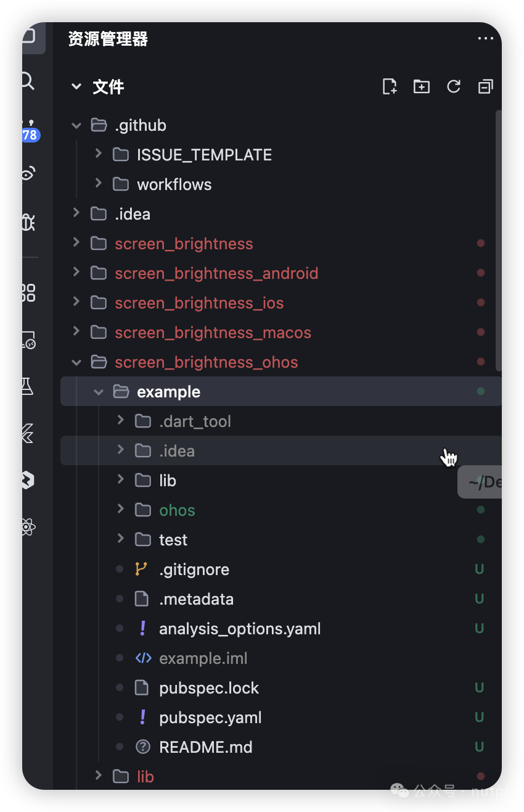Open the Search sidebar icon
524x812 pixels.
coord(28,80)
